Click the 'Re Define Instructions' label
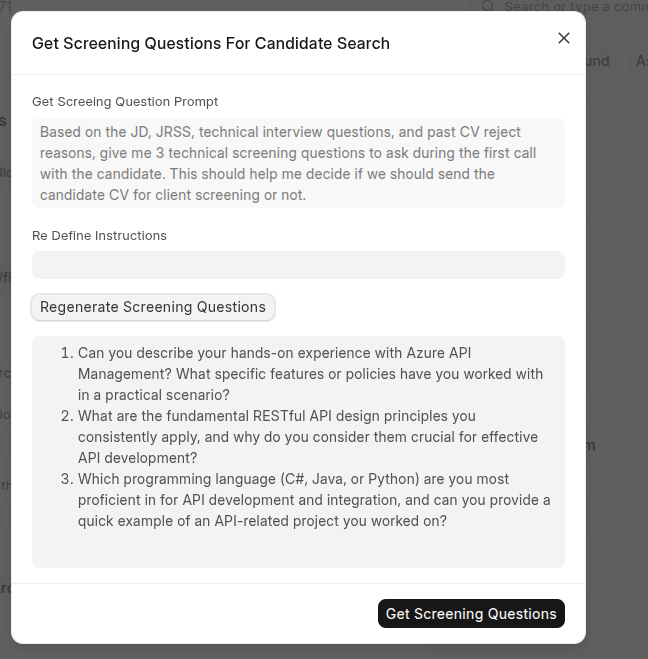Image resolution: width=648 pixels, height=659 pixels. 99,236
